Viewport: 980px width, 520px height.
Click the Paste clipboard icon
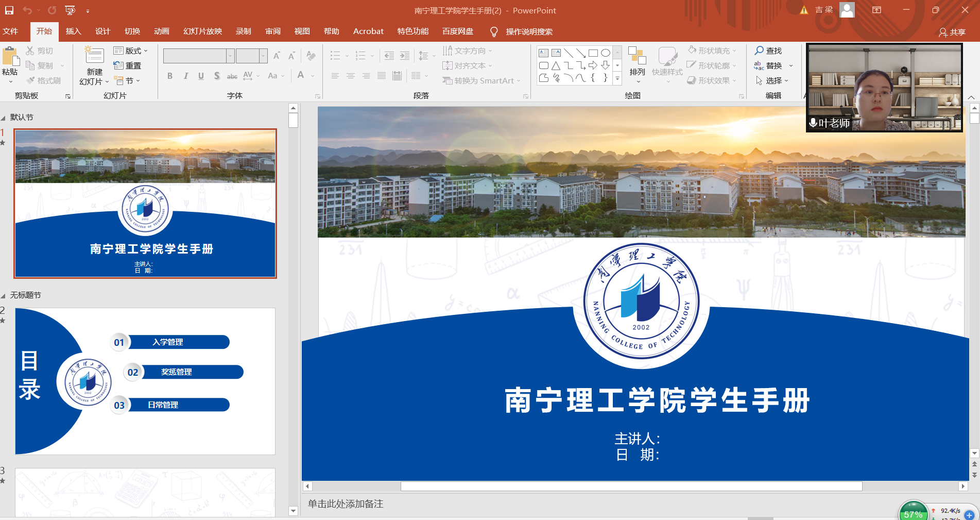pyautogui.click(x=9, y=57)
